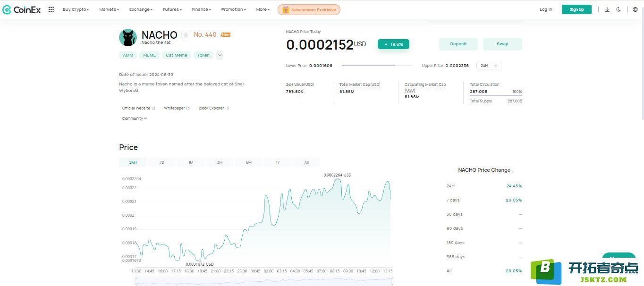Open the More menu

click(x=263, y=9)
